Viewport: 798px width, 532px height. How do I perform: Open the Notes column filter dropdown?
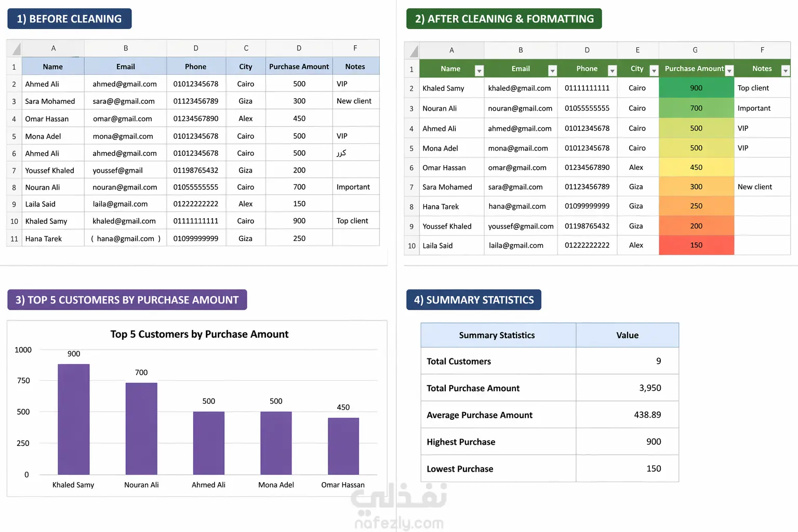coord(785,70)
